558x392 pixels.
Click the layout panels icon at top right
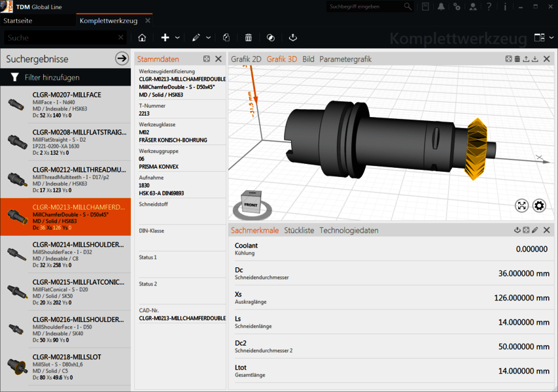(540, 38)
